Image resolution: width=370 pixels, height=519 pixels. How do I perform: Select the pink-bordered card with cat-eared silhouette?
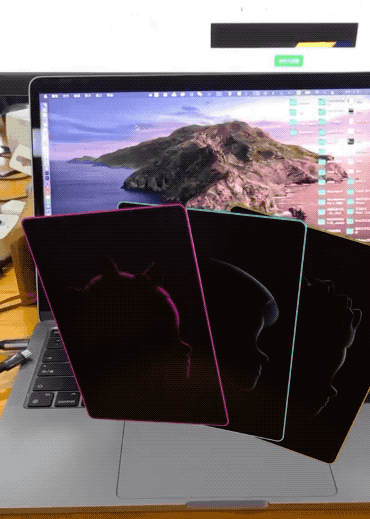(x=125, y=315)
